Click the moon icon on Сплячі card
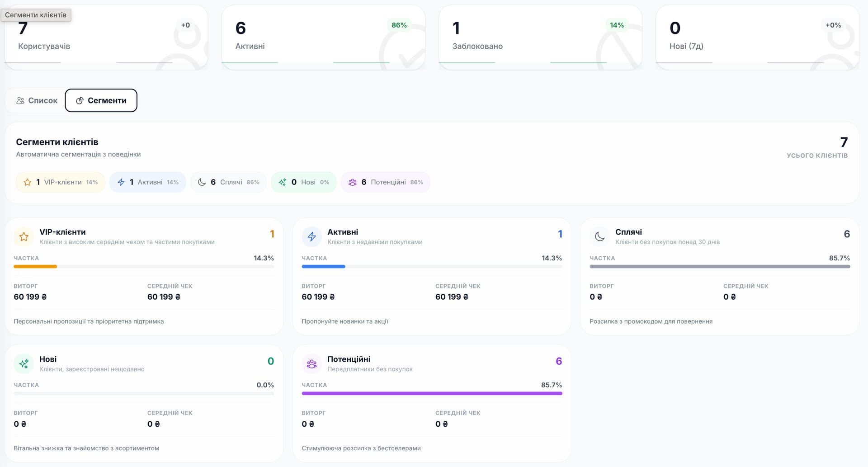Image resolution: width=868 pixels, height=467 pixels. [599, 236]
